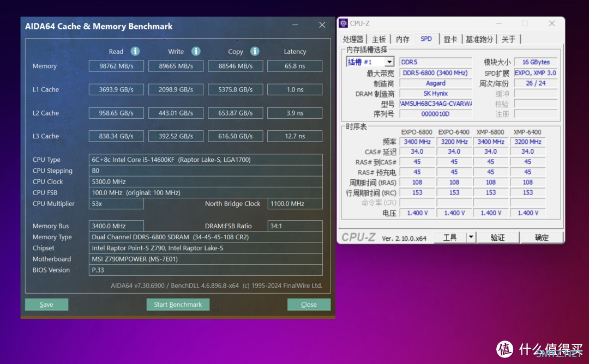Viewport: 589px width, 364px height.
Task: Select the L2 Cache Read value 958.65 GB/s
Action: pos(116,113)
